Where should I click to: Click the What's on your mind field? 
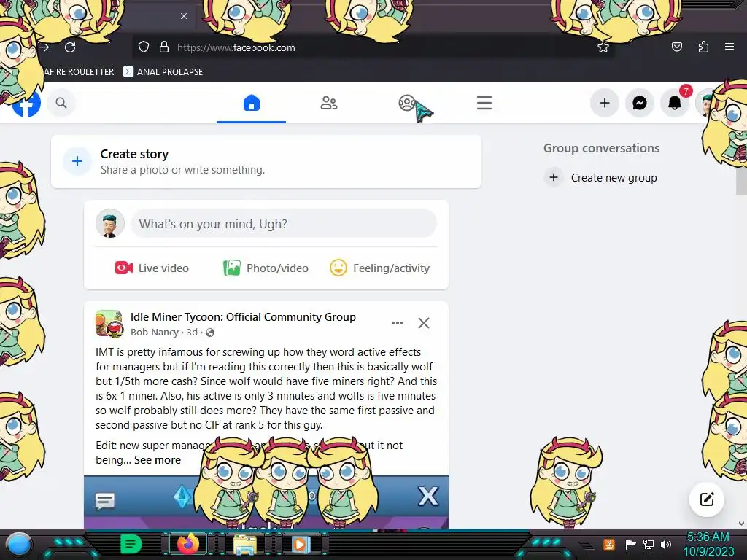(284, 224)
